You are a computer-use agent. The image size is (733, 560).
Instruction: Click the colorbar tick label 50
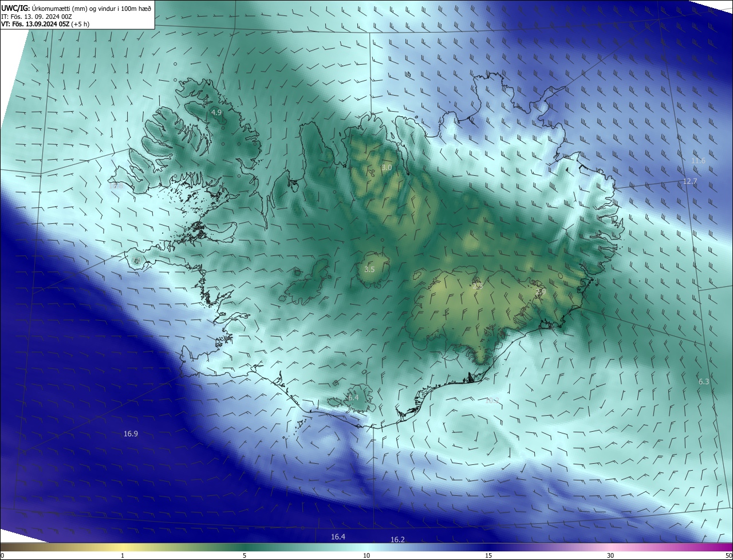point(728,556)
